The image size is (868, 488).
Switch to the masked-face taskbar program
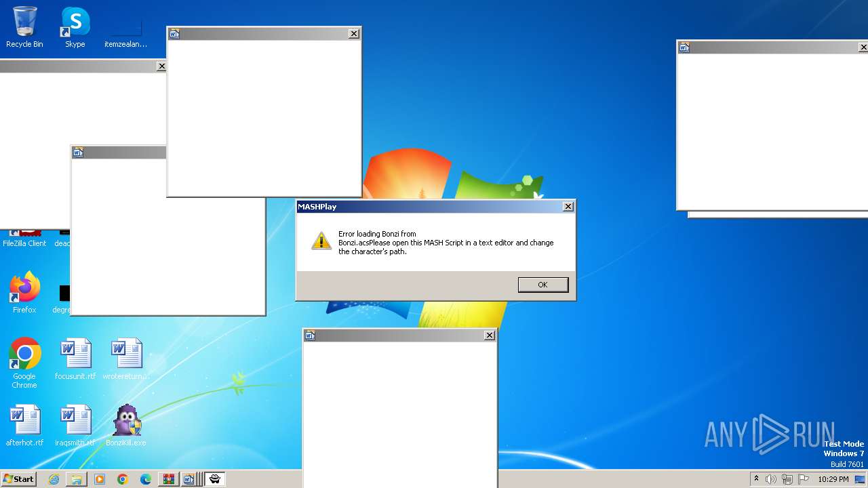215,479
